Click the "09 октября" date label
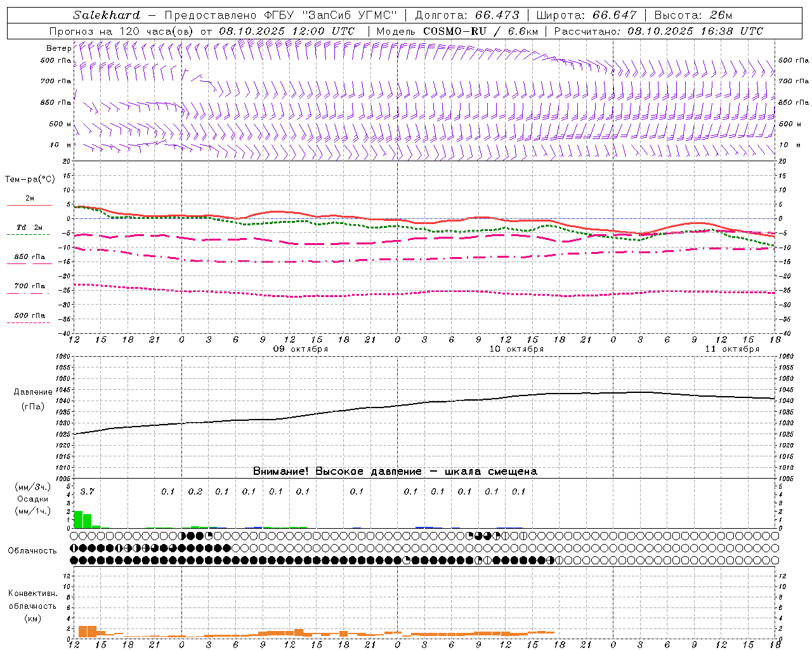812x650 pixels. click(x=301, y=349)
